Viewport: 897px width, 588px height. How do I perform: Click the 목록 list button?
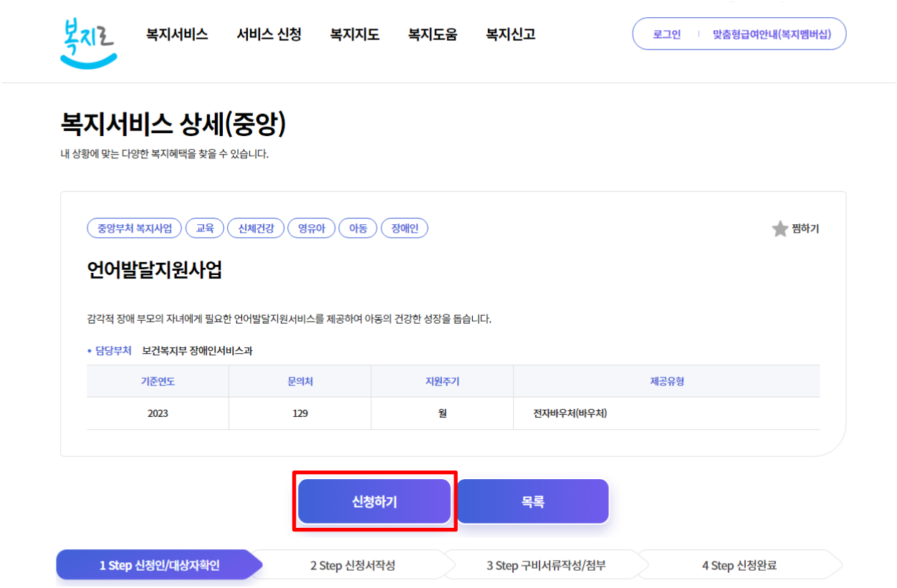533,501
